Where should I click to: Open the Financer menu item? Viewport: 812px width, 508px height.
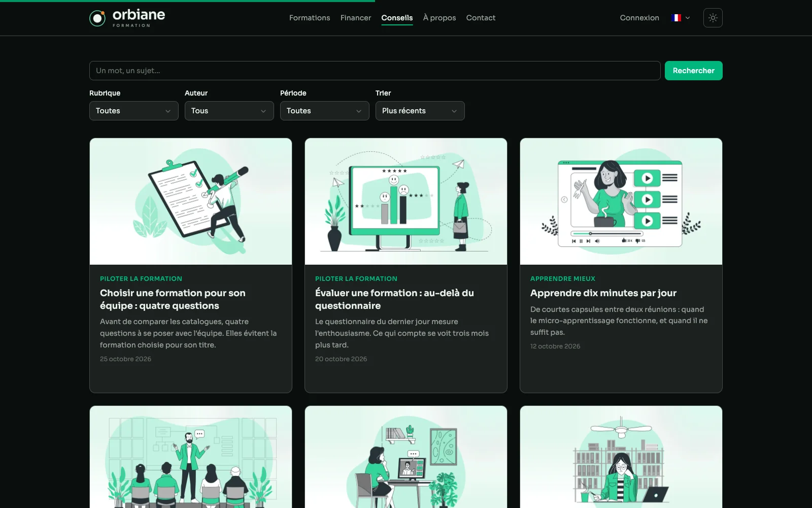pyautogui.click(x=356, y=18)
